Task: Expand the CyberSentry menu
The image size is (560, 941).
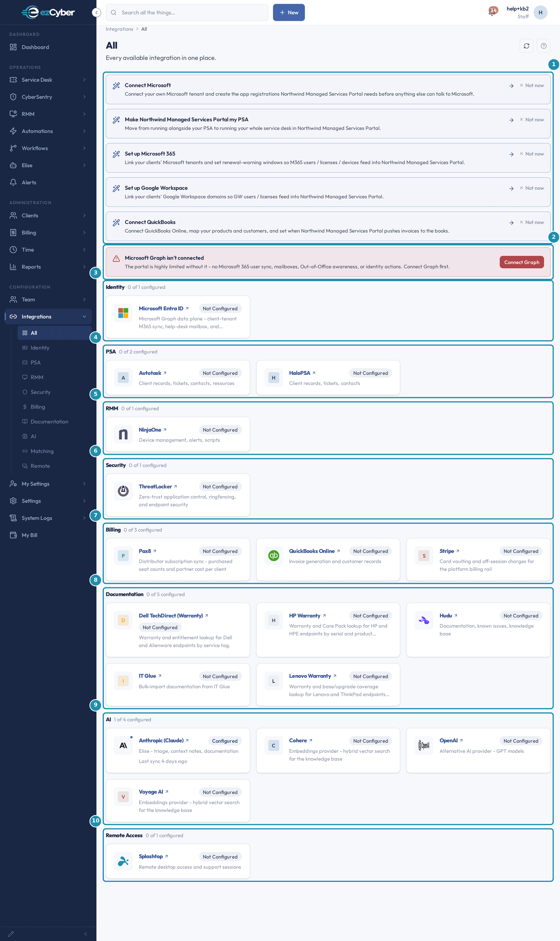Action: (x=48, y=97)
